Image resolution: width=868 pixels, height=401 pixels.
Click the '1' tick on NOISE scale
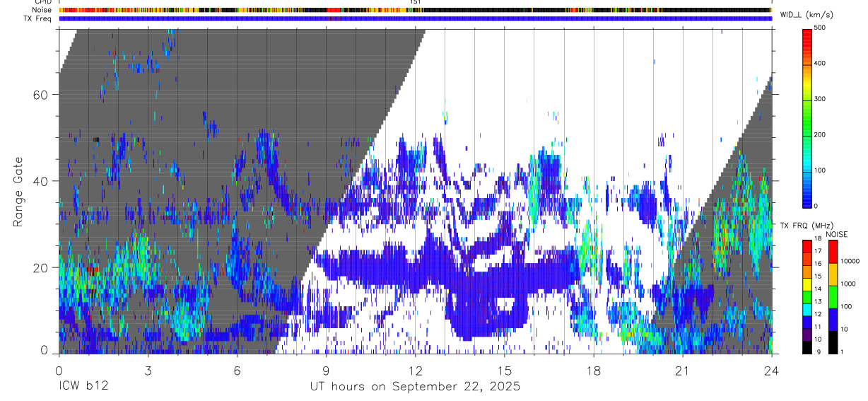coord(842,351)
